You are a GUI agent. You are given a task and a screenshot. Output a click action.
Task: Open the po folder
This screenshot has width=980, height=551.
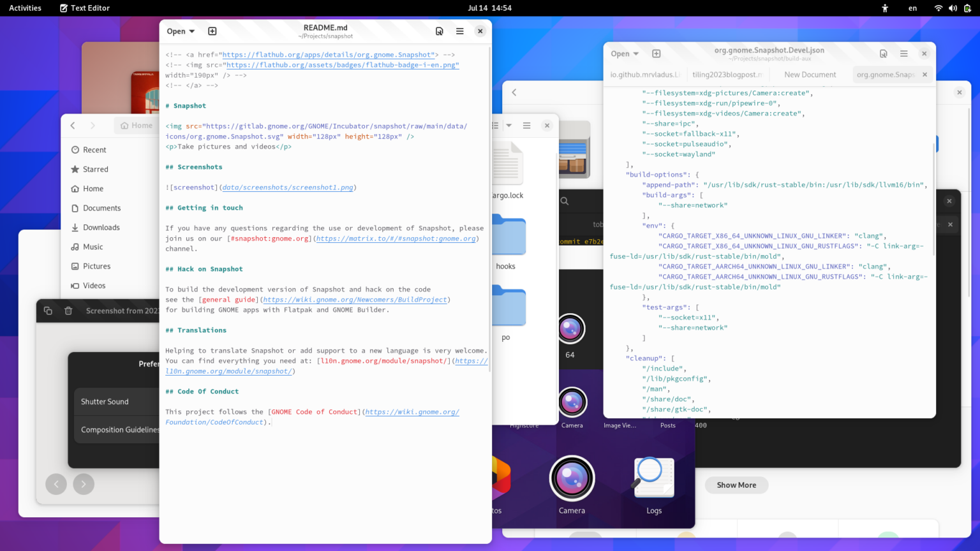tap(509, 307)
